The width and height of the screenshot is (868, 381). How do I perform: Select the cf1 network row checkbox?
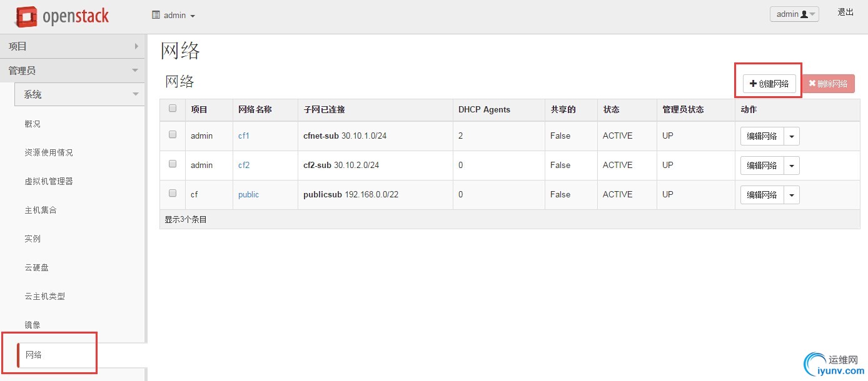(173, 135)
